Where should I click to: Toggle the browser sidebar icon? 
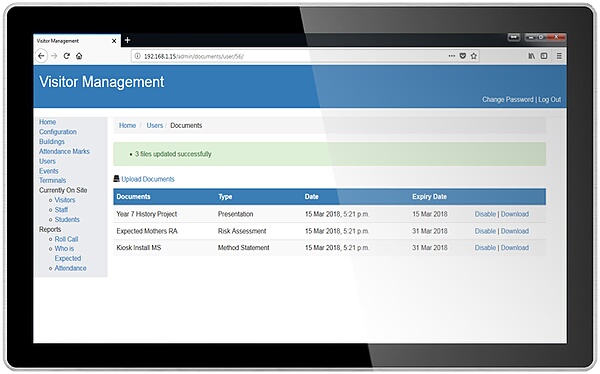coord(544,56)
